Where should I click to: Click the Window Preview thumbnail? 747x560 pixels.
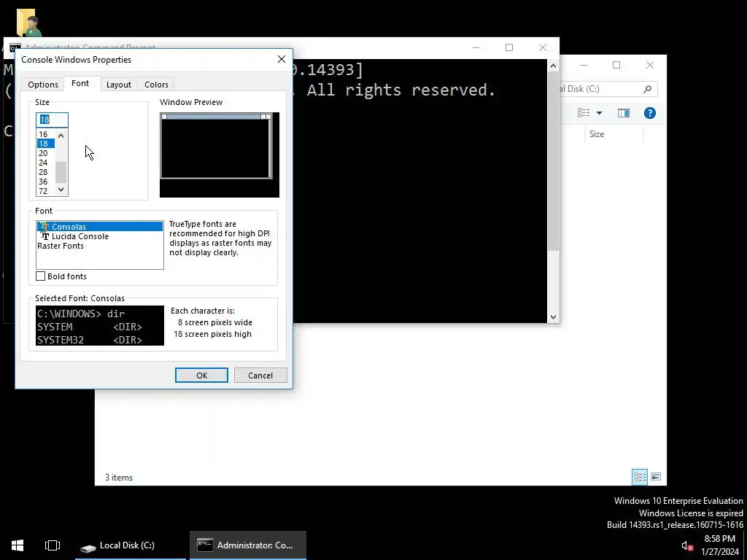click(219, 155)
